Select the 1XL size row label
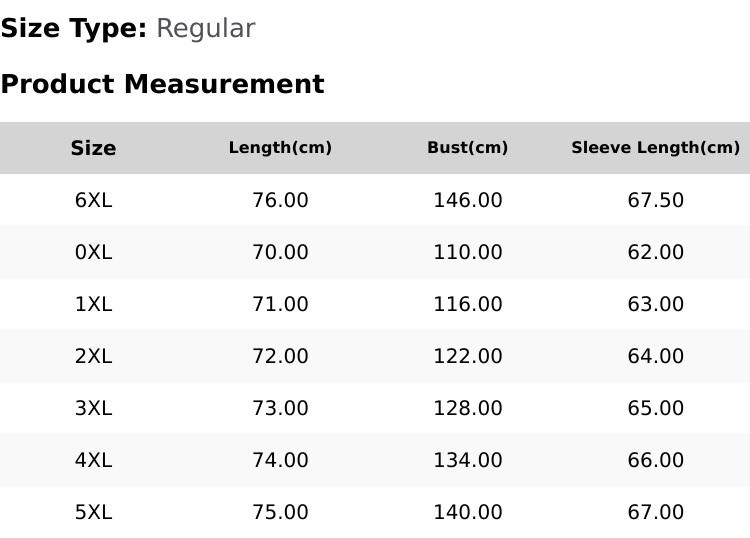The width and height of the screenshot is (750, 538). [x=93, y=304]
